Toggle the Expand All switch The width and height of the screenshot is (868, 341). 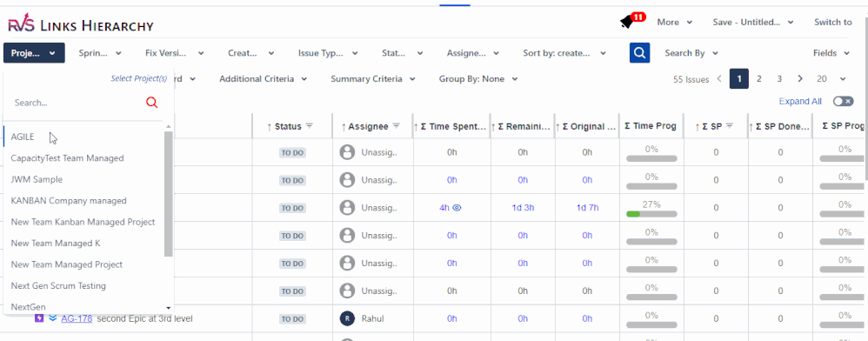pyautogui.click(x=843, y=101)
